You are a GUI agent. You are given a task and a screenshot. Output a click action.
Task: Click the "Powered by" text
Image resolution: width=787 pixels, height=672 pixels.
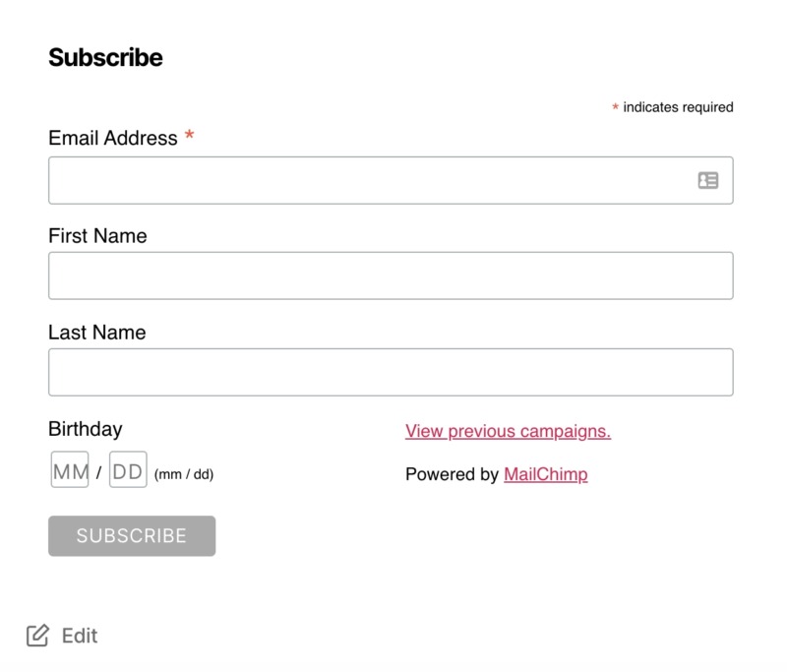click(x=452, y=474)
